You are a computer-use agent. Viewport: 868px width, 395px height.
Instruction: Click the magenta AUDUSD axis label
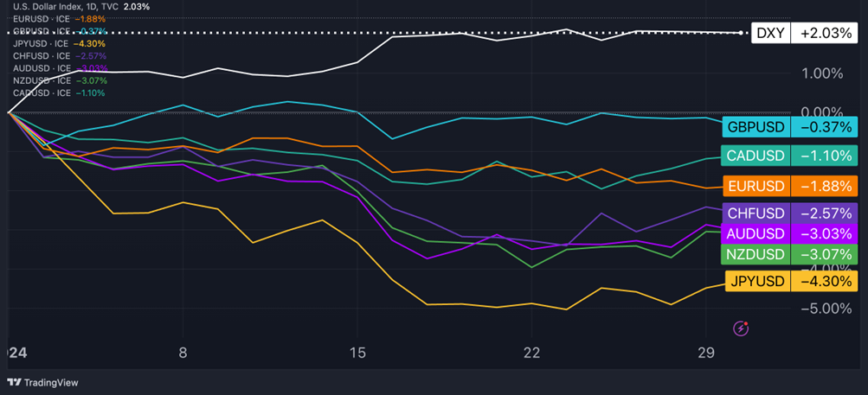click(x=755, y=233)
